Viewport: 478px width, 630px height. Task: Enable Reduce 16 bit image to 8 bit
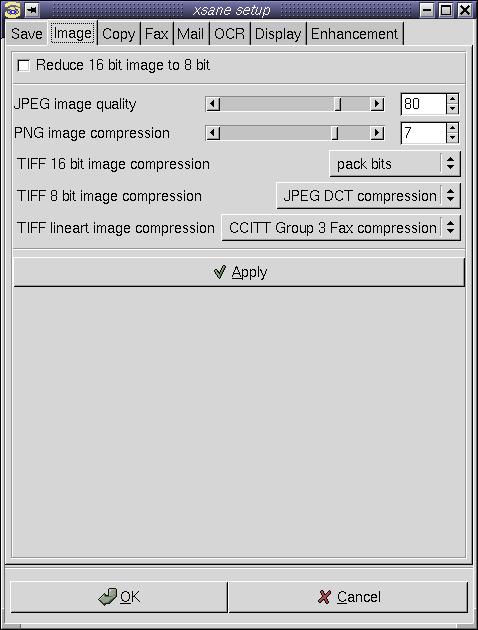pos(24,65)
